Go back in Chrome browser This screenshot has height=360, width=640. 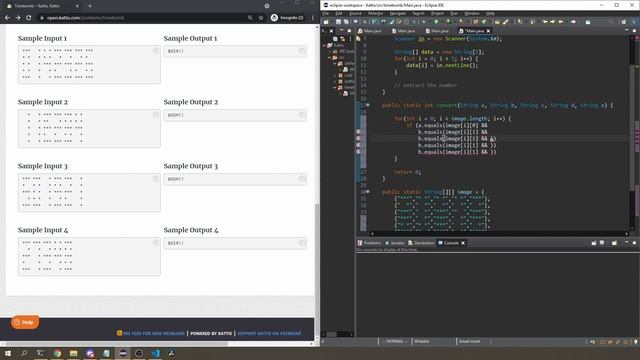pos(7,18)
